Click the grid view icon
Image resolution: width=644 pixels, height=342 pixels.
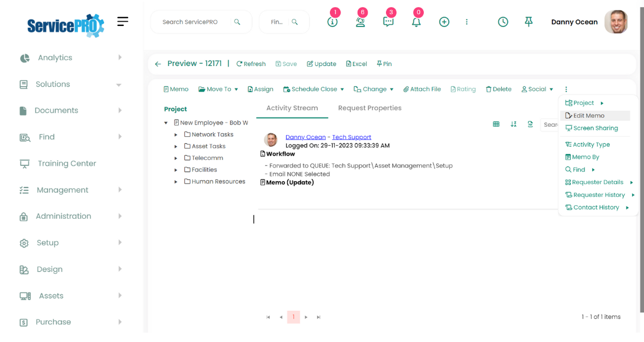pyautogui.click(x=496, y=124)
